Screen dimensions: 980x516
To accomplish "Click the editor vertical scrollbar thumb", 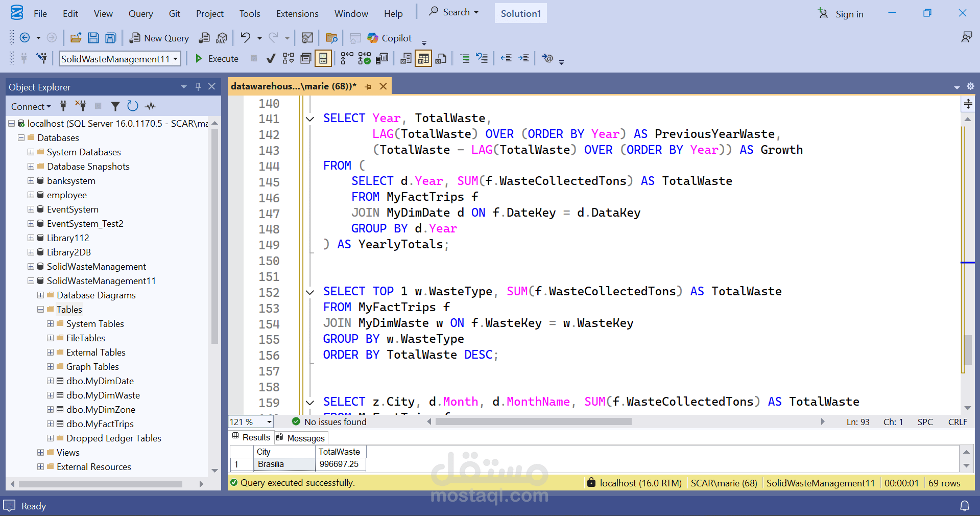I will click(x=968, y=349).
